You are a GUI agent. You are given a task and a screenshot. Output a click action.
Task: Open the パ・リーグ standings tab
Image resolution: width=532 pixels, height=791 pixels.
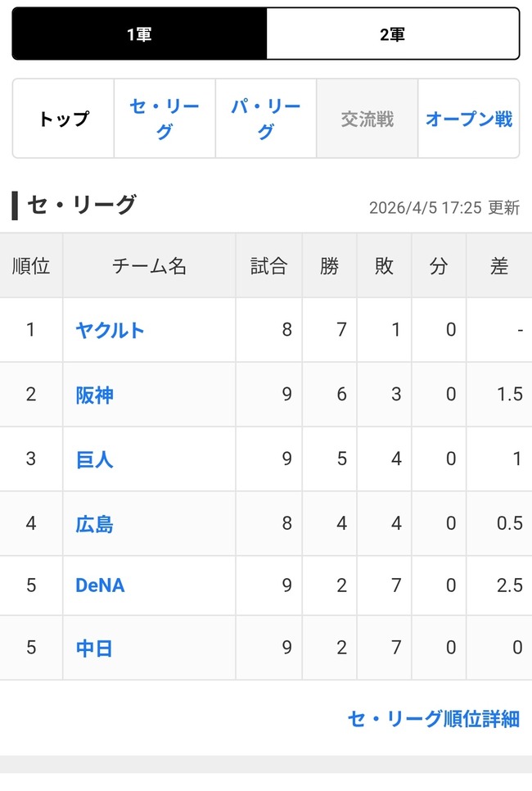(265, 117)
